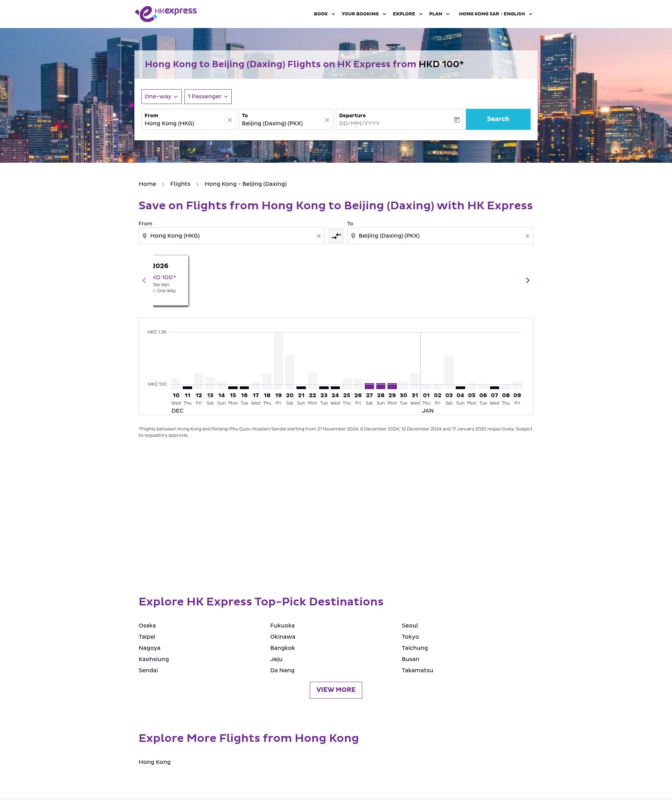Select the 27 Sat bar in fare chart
Image resolution: width=672 pixels, height=800 pixels.
click(369, 386)
